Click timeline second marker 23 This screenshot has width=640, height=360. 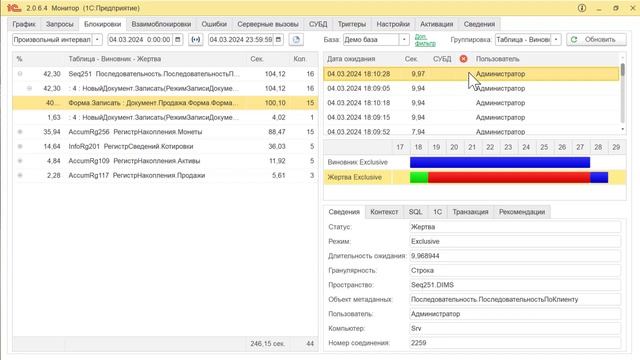(x=508, y=147)
